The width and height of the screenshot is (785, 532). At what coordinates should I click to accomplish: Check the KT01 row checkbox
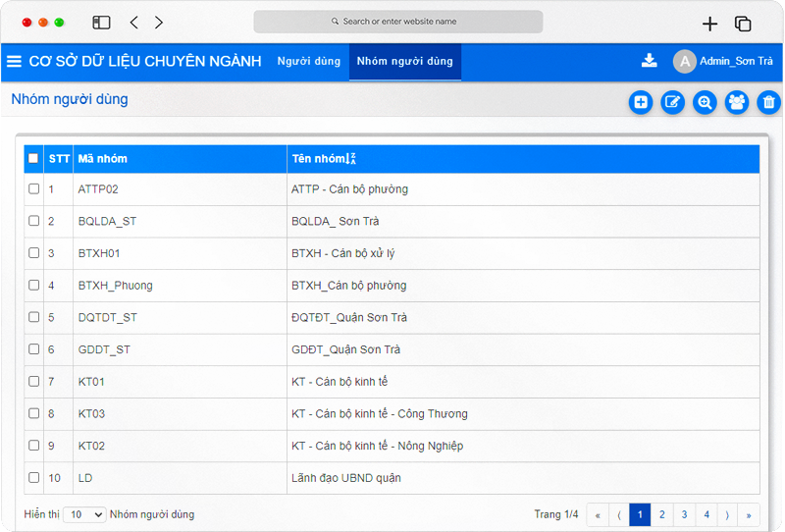pyautogui.click(x=33, y=381)
